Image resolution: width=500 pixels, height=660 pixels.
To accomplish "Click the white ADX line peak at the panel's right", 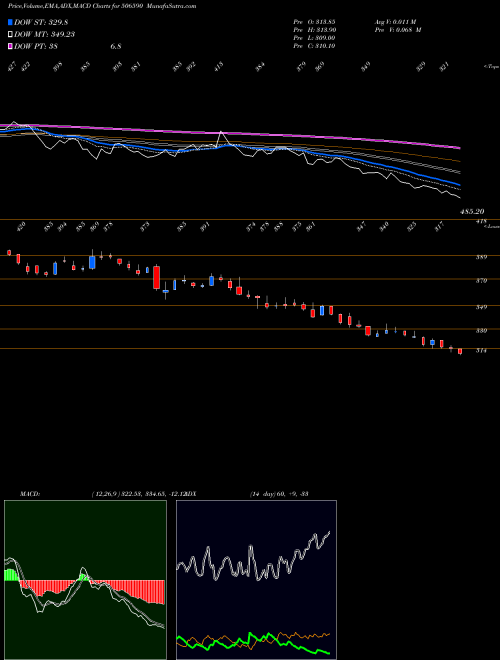I will point(328,533).
